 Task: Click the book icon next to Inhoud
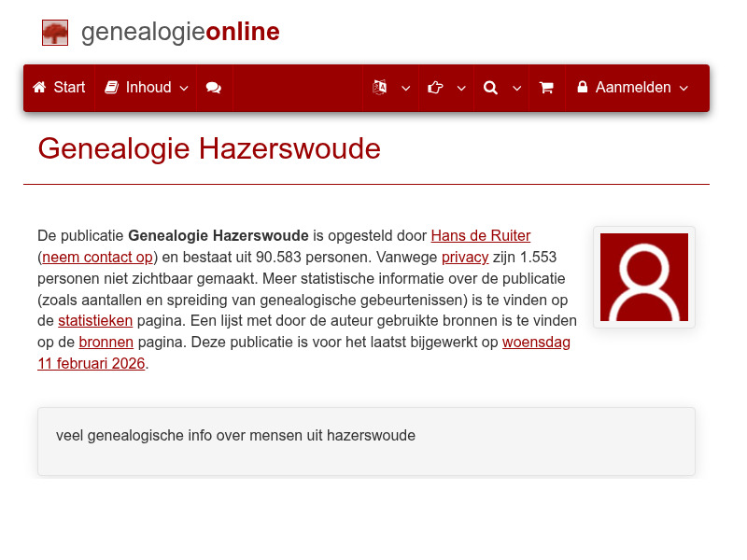tap(114, 88)
